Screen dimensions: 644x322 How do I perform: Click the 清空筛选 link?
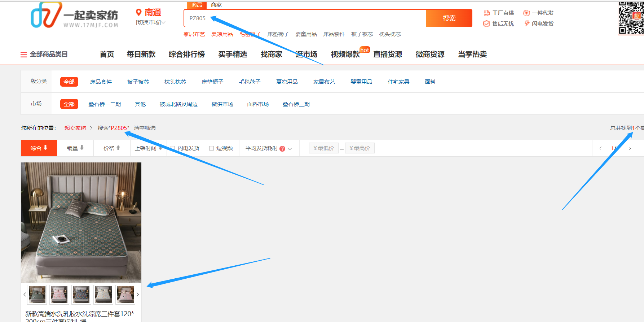[145, 128]
